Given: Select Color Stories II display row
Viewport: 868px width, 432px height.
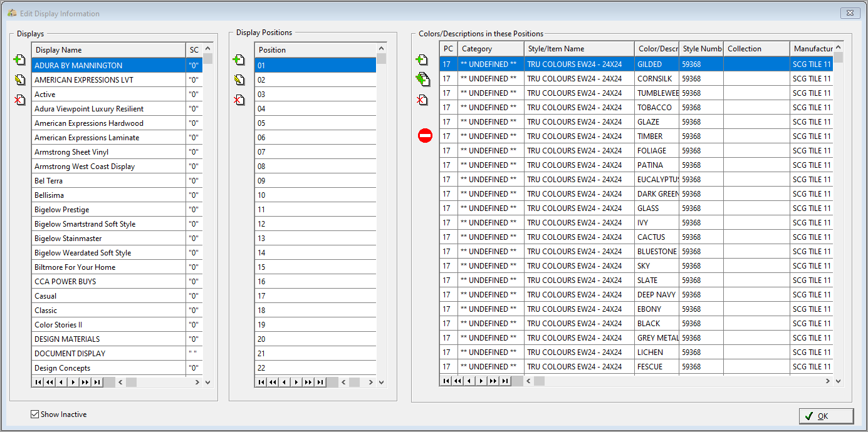Looking at the screenshot, I should pyautogui.click(x=117, y=325).
